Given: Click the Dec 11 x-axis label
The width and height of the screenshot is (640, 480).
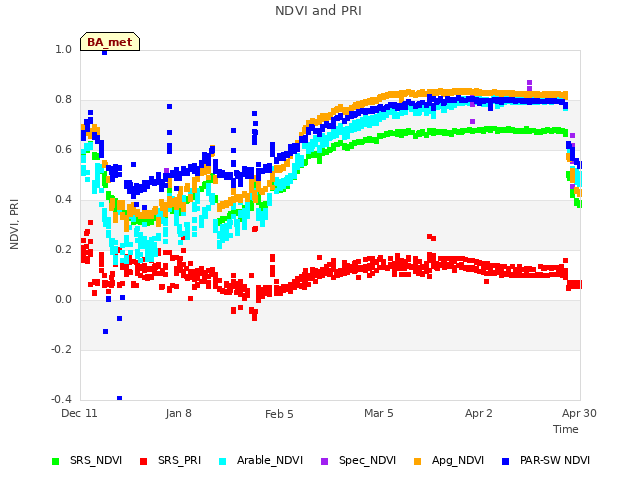Looking at the screenshot, I should 79,413.
